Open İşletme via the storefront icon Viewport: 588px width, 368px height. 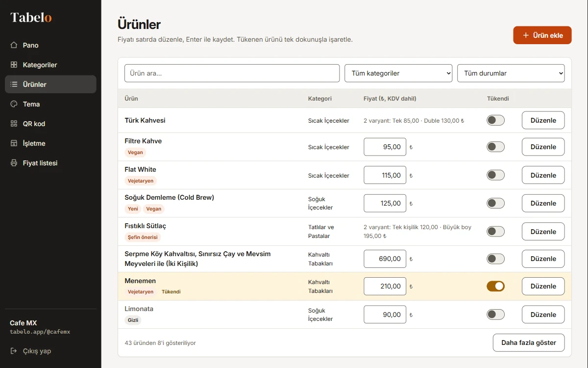coord(14,143)
